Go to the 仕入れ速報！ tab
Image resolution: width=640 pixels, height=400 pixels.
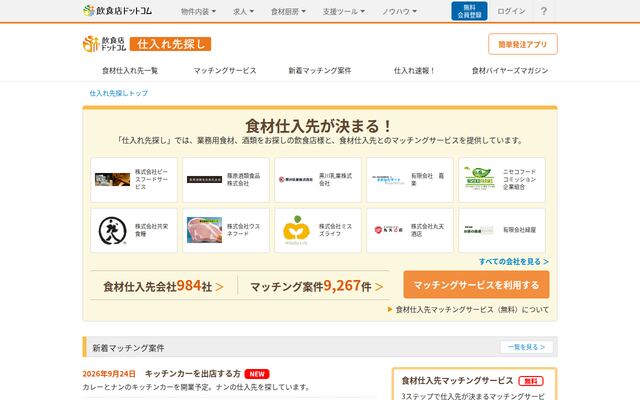pos(414,71)
